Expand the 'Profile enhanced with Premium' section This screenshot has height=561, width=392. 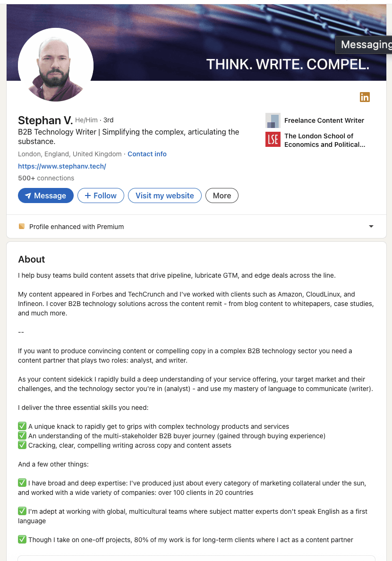pos(76,226)
